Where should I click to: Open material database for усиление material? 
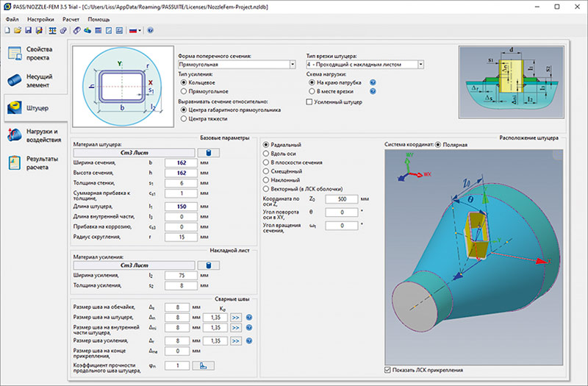coord(209,265)
